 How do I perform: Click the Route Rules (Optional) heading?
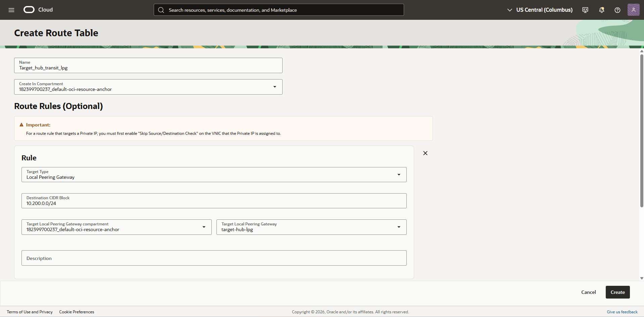click(58, 106)
